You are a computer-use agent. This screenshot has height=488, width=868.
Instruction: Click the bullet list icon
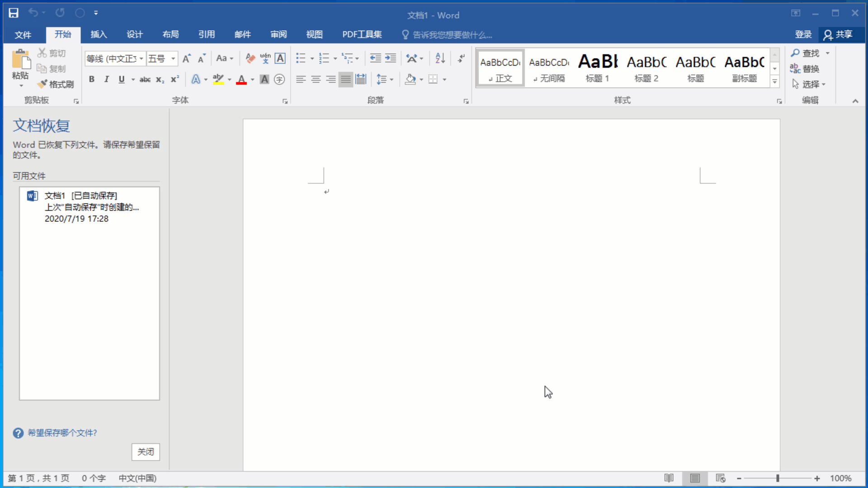pyautogui.click(x=301, y=58)
